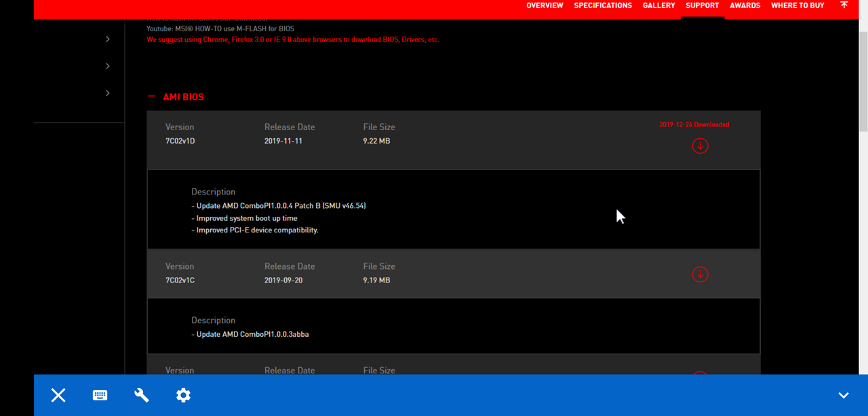Click the back-to-top arrow icon
This screenshot has height=416, width=868.
[x=844, y=5]
